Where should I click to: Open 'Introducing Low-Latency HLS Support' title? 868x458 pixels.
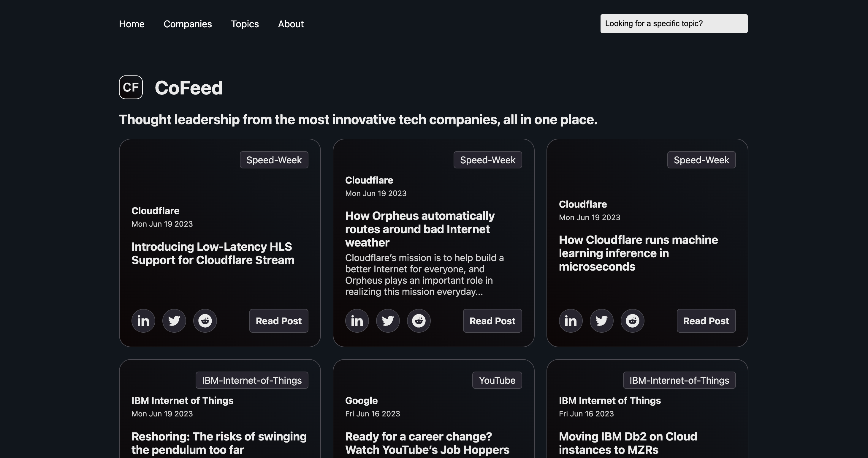(213, 253)
